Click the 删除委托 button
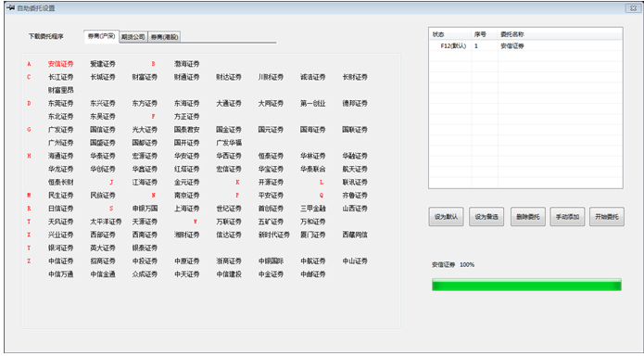This screenshot has height=356, width=644. point(528,217)
